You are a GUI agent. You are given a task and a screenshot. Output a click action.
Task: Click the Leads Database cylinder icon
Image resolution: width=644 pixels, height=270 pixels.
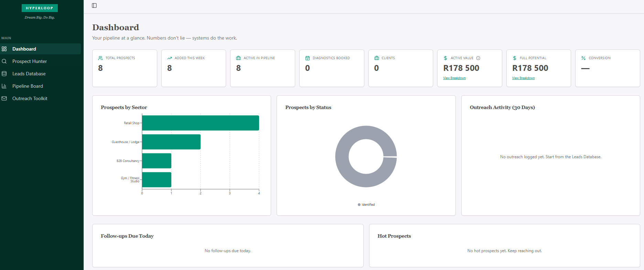click(x=4, y=74)
